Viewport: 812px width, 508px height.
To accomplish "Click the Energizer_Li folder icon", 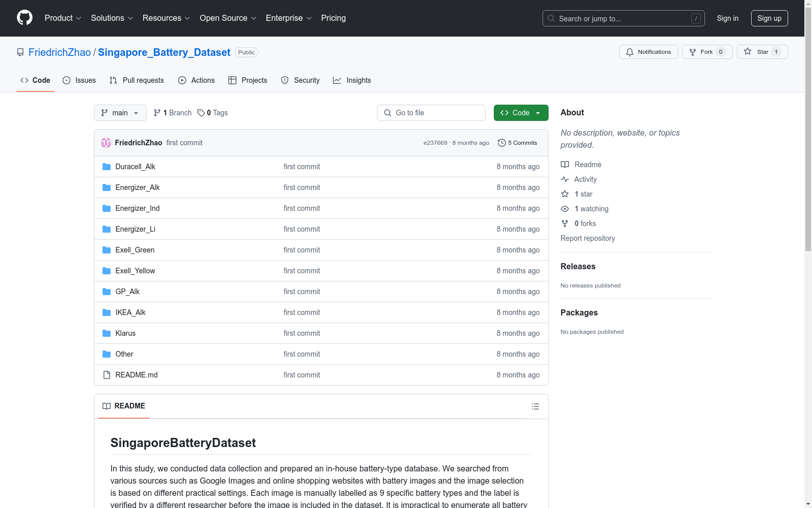I will [107, 229].
